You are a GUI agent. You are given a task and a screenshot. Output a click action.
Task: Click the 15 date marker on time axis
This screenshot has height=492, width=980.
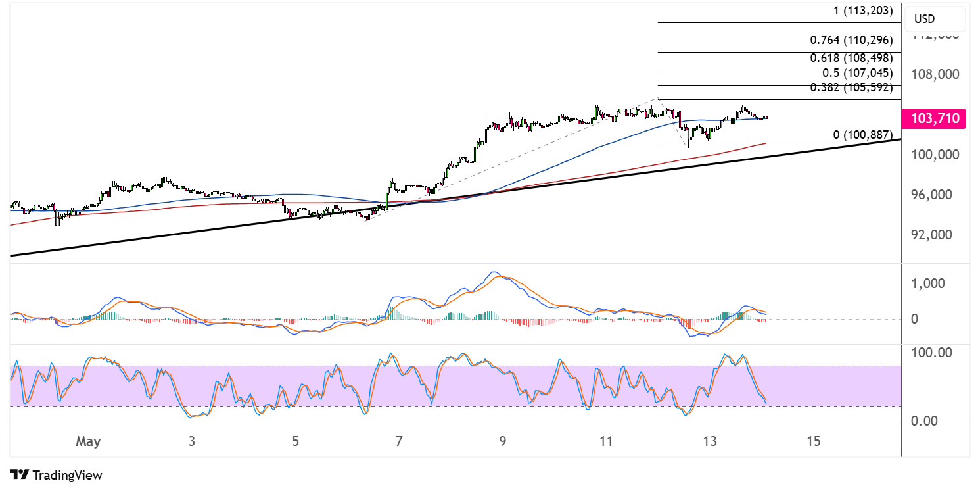click(813, 441)
